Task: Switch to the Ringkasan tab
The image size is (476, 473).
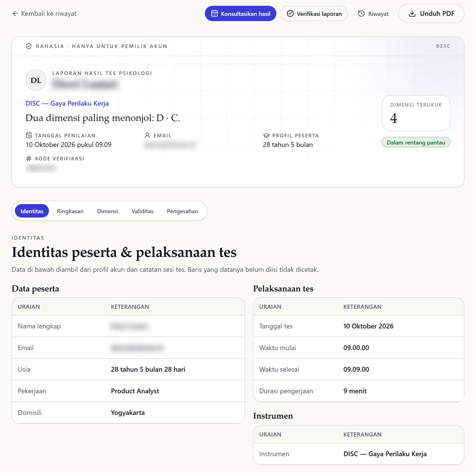Action: point(70,211)
